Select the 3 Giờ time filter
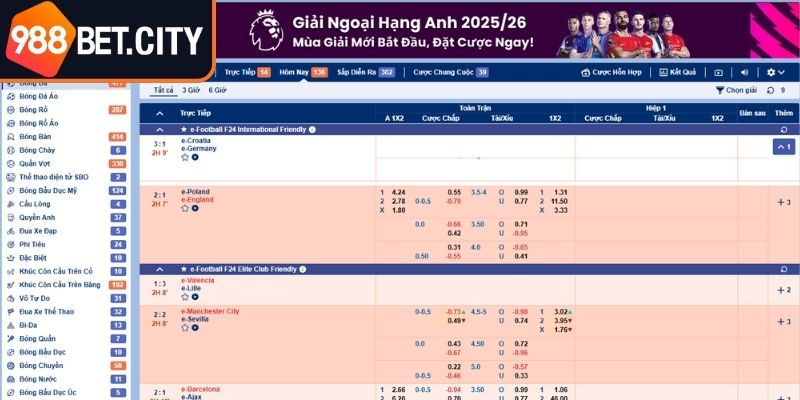This screenshot has height=400, width=800. coord(191,90)
